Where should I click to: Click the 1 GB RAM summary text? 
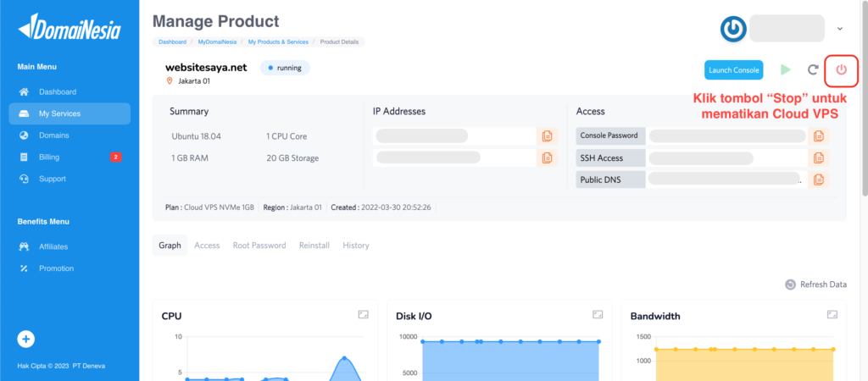click(189, 158)
